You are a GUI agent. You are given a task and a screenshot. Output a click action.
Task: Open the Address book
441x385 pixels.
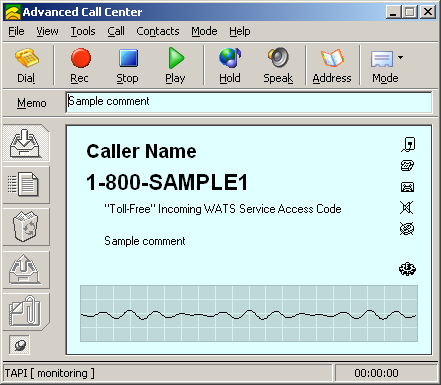coord(332,65)
